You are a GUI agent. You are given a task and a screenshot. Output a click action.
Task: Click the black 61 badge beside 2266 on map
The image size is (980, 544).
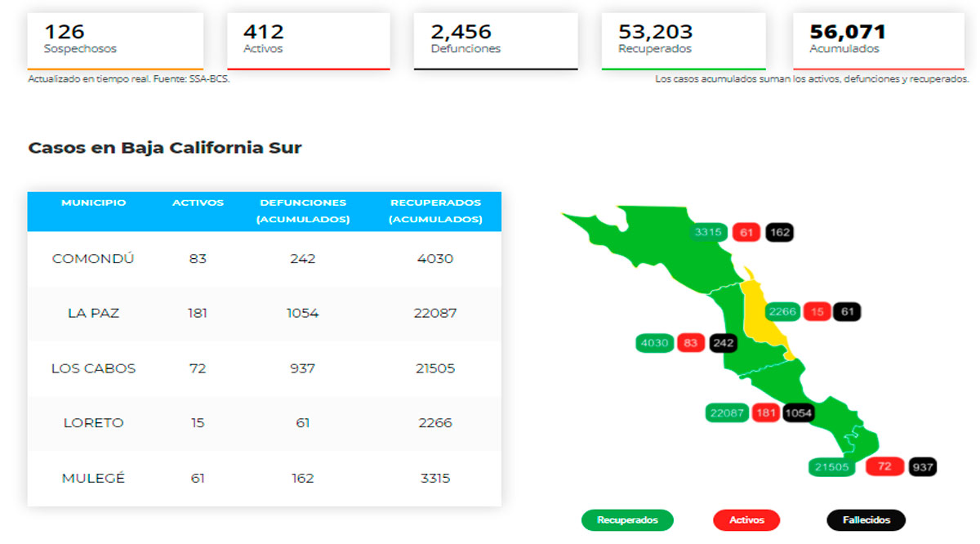pyautogui.click(x=847, y=312)
